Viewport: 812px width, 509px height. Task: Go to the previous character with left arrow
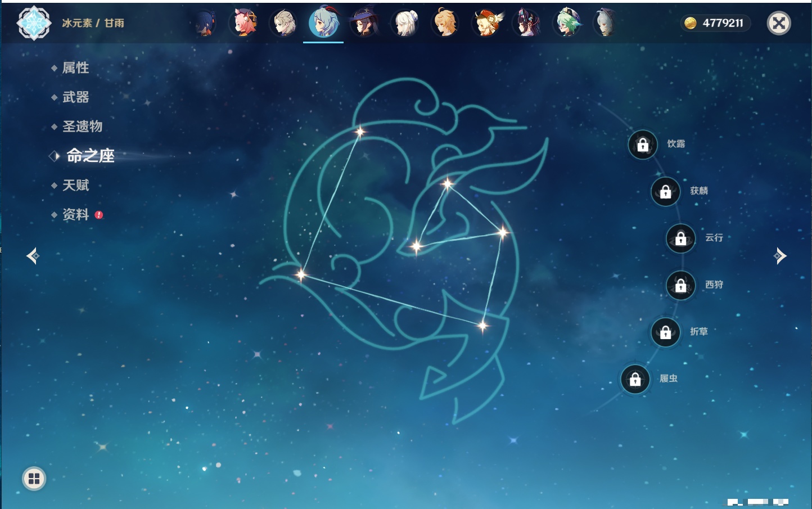coord(33,256)
